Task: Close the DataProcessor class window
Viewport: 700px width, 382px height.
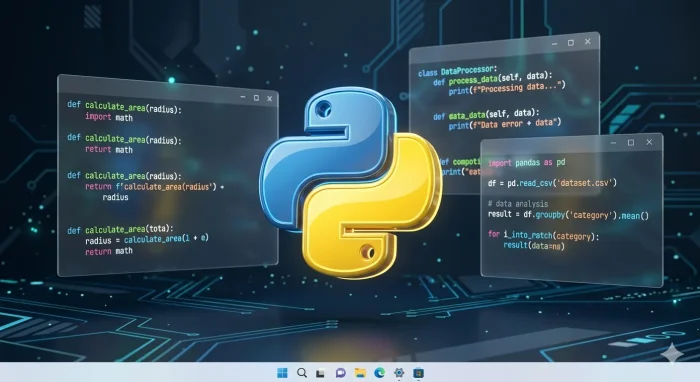Action: click(588, 41)
